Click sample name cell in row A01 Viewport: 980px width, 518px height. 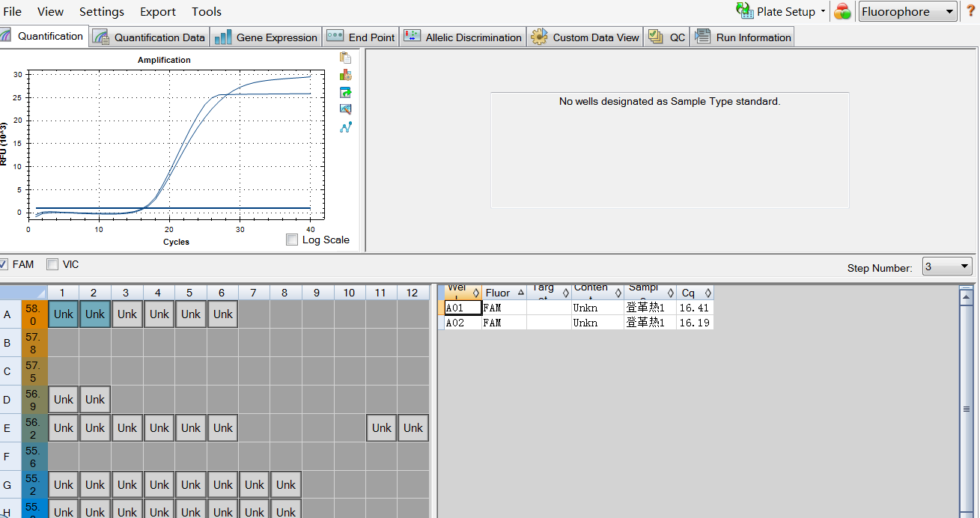point(650,308)
